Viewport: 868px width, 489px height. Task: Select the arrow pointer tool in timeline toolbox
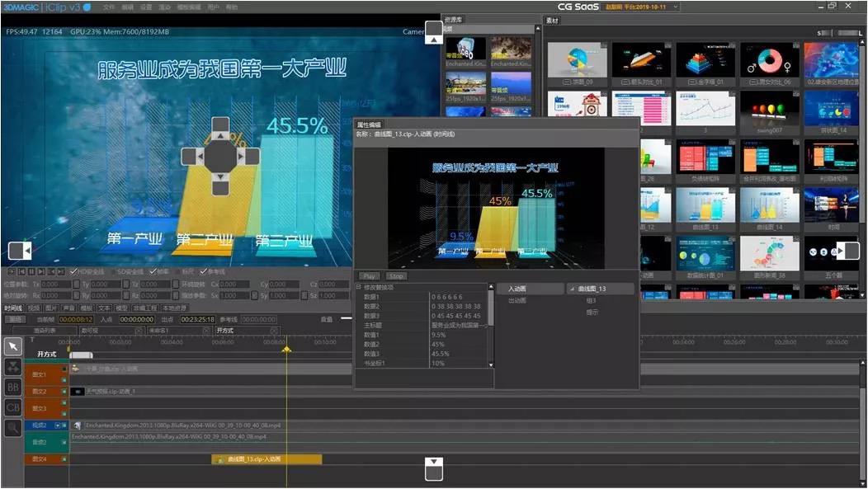pyautogui.click(x=12, y=347)
